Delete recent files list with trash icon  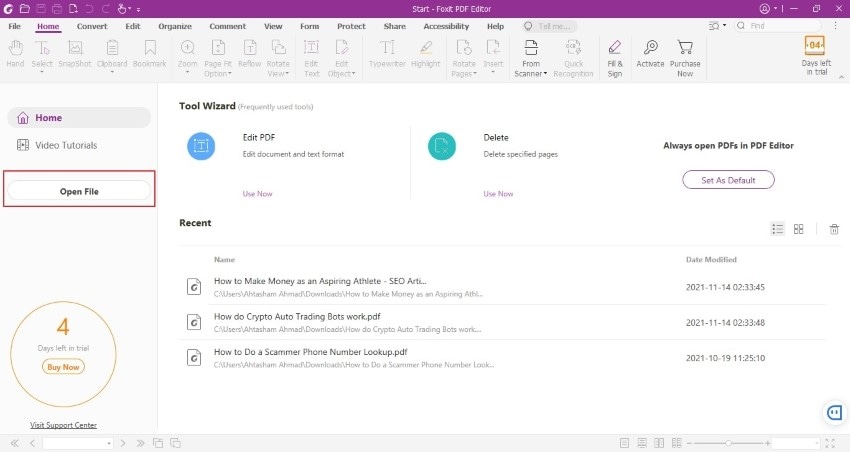[834, 229]
